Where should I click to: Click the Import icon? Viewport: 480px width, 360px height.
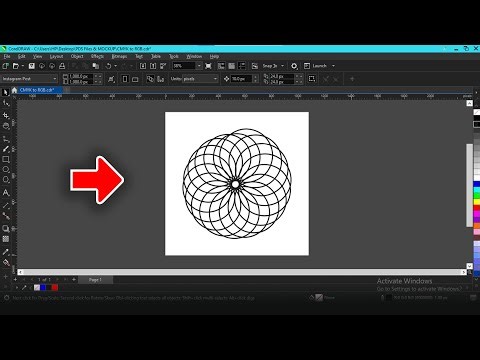click(x=143, y=66)
